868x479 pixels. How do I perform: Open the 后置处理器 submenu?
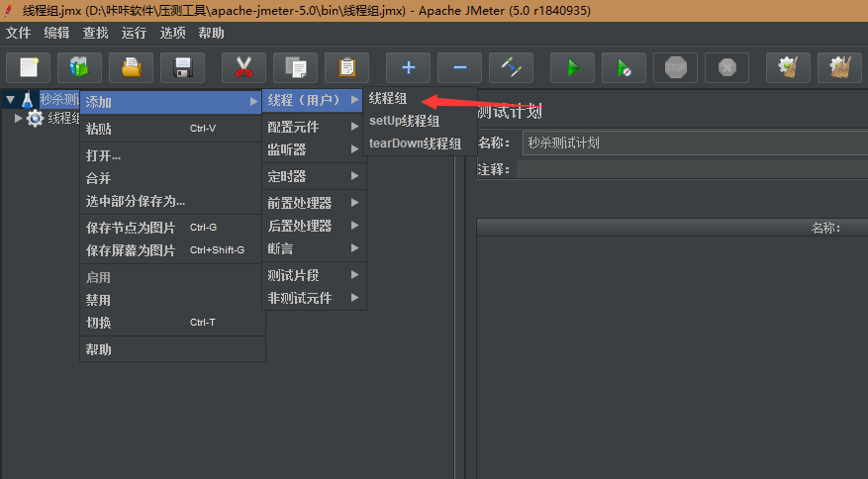[313, 226]
